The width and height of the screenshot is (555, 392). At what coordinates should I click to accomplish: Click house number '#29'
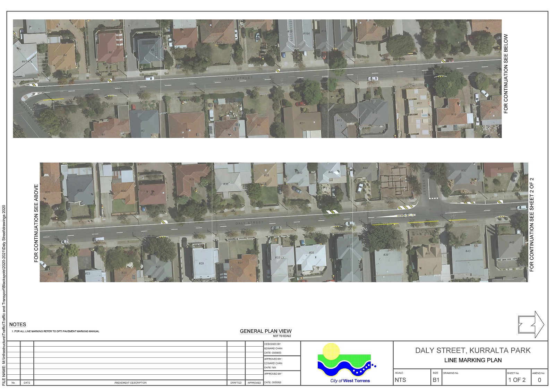pos(201,263)
